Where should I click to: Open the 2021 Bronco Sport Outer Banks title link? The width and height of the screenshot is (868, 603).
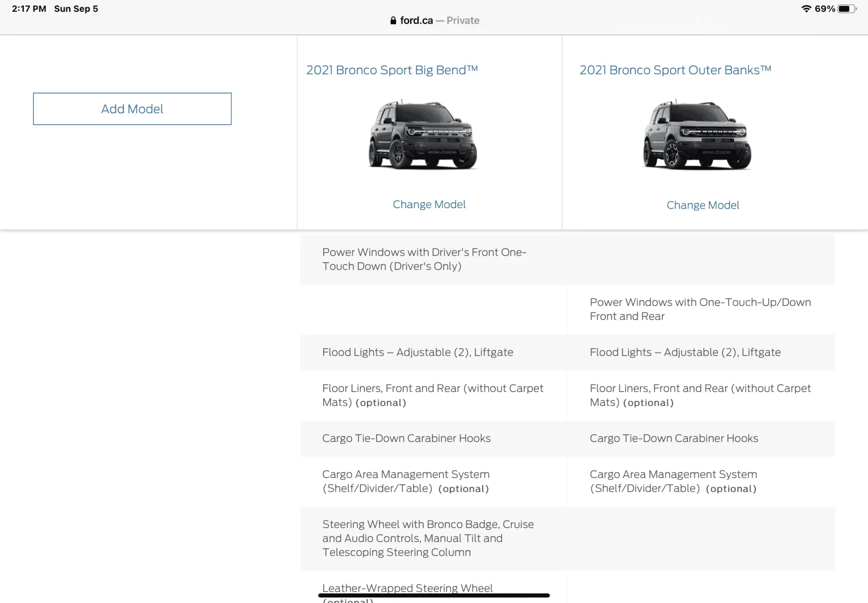click(x=675, y=70)
